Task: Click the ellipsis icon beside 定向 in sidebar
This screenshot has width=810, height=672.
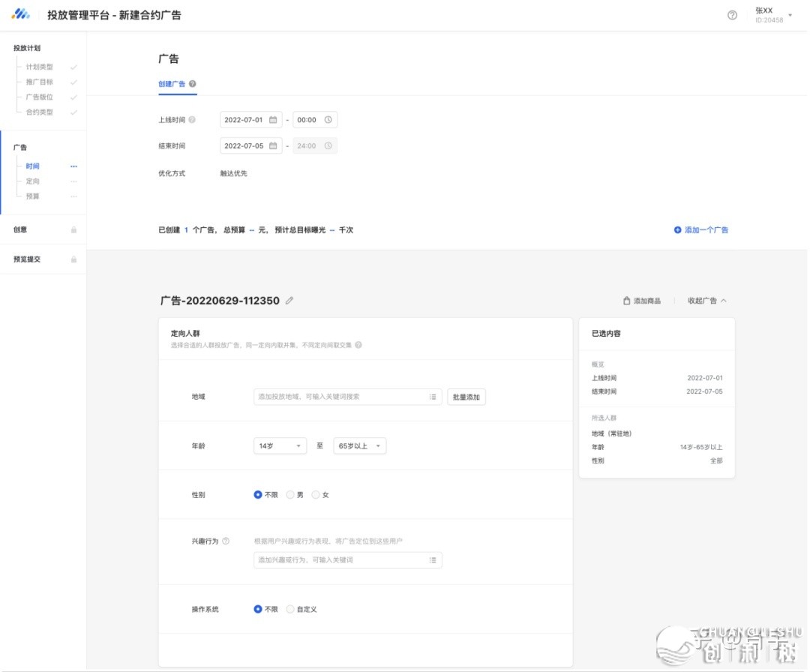Action: pyautogui.click(x=73, y=181)
